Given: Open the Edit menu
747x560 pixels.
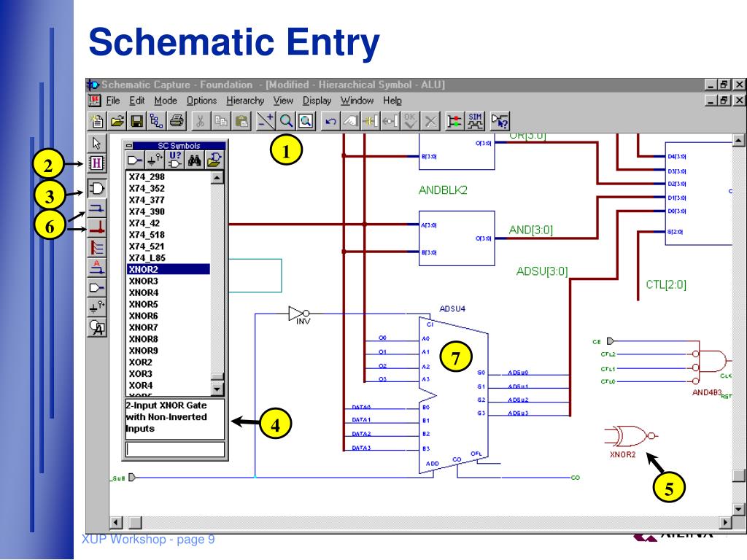Looking at the screenshot, I should (137, 101).
